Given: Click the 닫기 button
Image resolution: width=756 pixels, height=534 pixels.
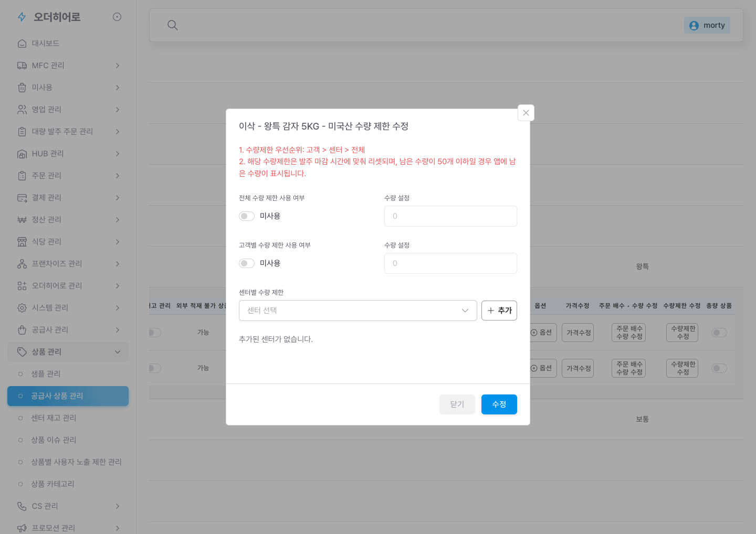Looking at the screenshot, I should [x=457, y=404].
